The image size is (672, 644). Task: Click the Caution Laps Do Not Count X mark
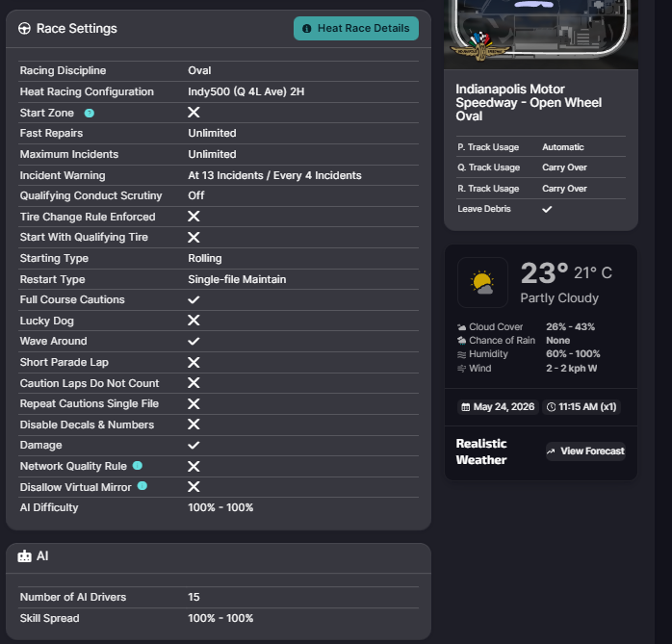pos(194,382)
